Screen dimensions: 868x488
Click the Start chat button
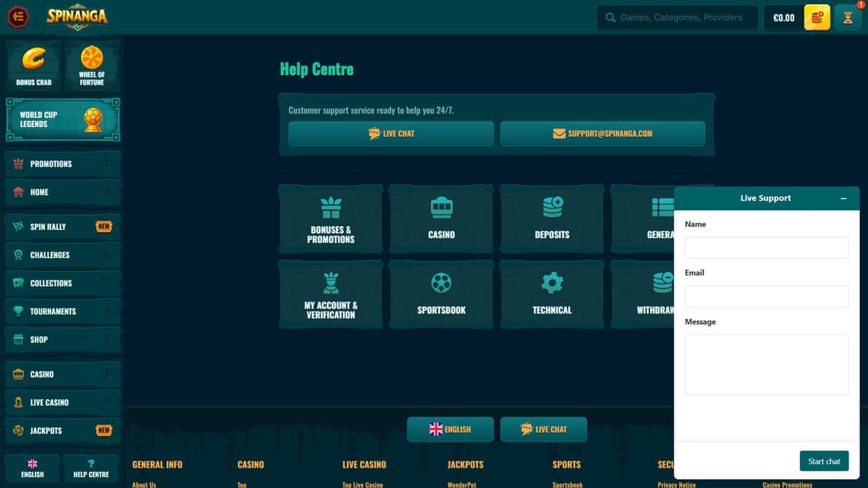point(824,461)
